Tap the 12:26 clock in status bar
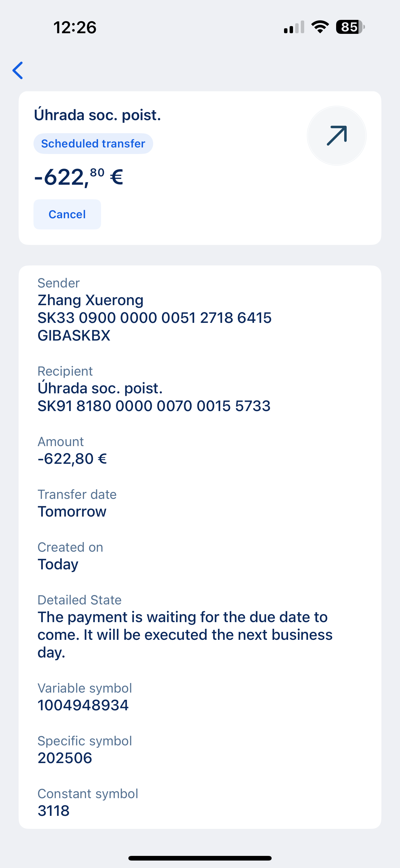This screenshot has height=868, width=400. click(x=75, y=27)
